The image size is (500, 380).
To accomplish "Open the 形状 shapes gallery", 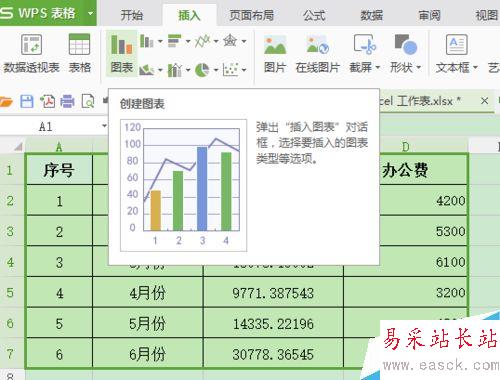I will coord(405,53).
